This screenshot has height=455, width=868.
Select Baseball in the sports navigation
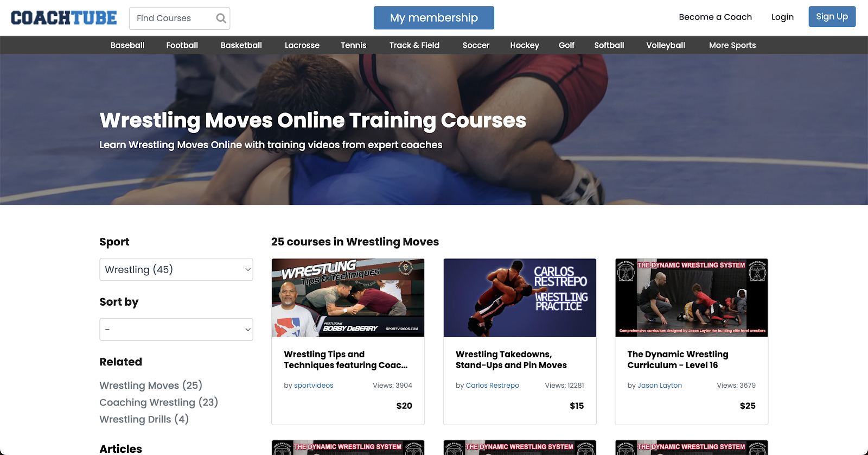(x=127, y=46)
